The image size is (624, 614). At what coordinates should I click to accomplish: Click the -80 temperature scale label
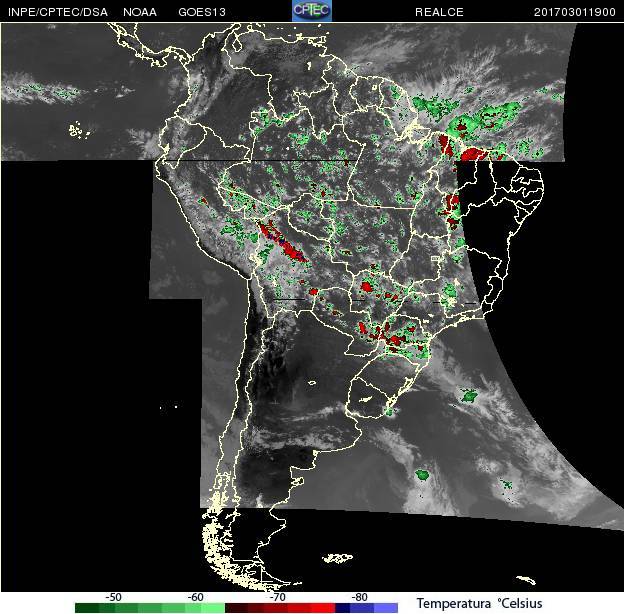pos(359,597)
